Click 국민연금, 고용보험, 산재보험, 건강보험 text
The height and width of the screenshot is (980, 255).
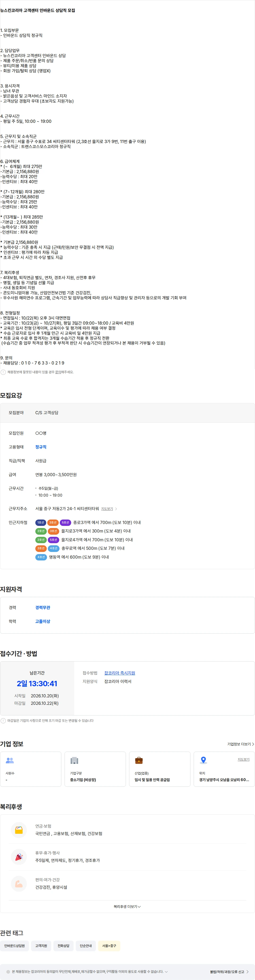point(69,834)
